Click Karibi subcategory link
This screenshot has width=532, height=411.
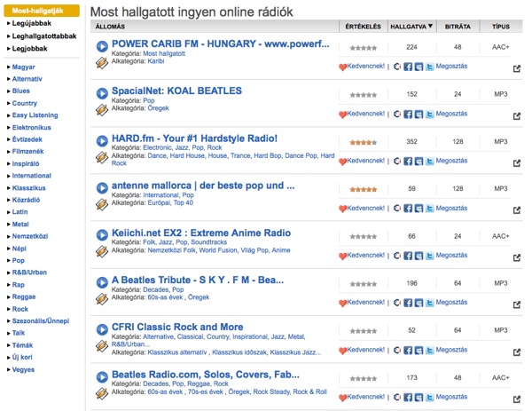click(x=156, y=61)
